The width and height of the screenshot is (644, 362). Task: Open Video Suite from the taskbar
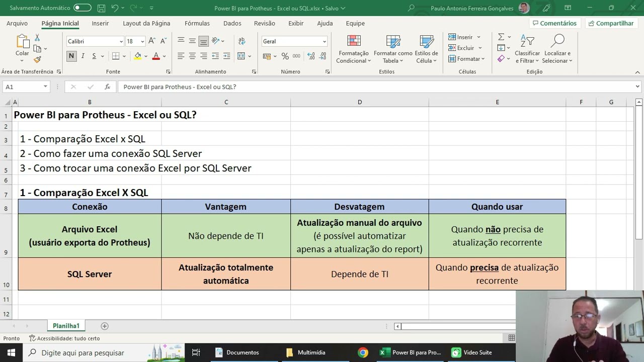coord(472,352)
